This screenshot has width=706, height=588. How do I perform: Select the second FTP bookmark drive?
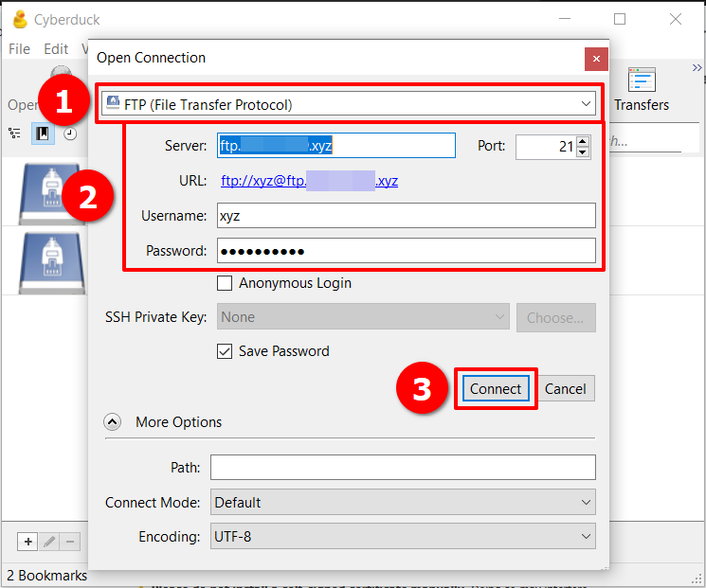[x=51, y=263]
